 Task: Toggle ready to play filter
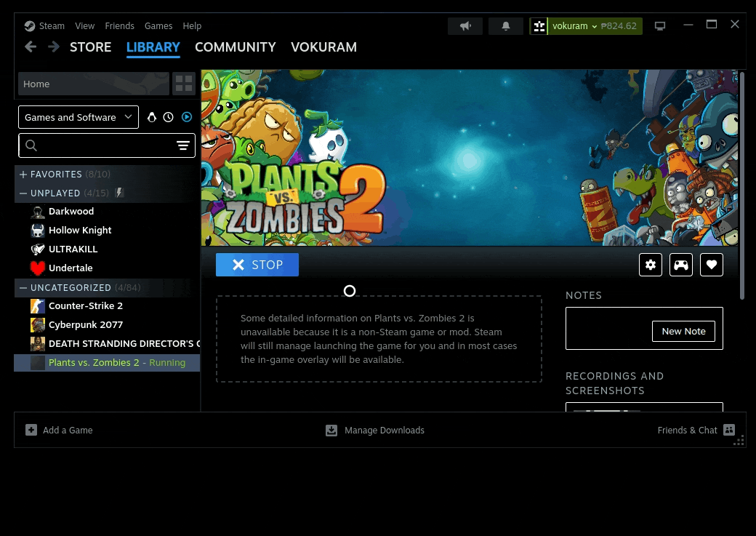coord(187,117)
